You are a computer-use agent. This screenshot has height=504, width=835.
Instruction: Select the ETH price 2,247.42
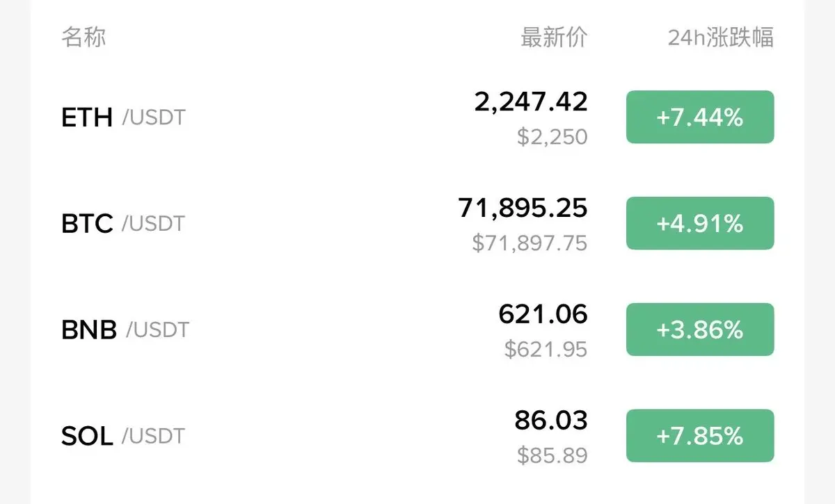[x=531, y=102]
